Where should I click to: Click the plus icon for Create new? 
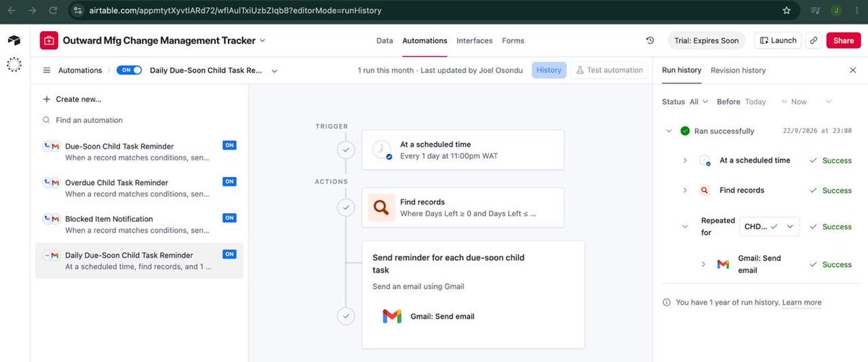(46, 99)
